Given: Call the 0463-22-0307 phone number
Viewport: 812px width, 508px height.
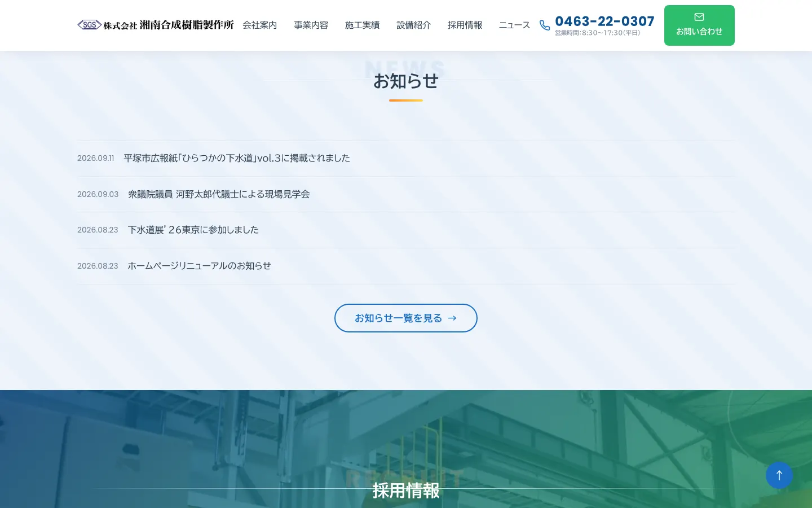Looking at the screenshot, I should [605, 21].
